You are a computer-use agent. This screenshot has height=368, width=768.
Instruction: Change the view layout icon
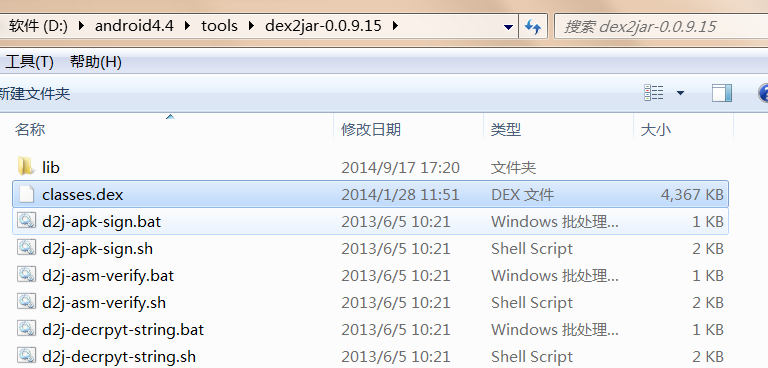click(x=654, y=92)
